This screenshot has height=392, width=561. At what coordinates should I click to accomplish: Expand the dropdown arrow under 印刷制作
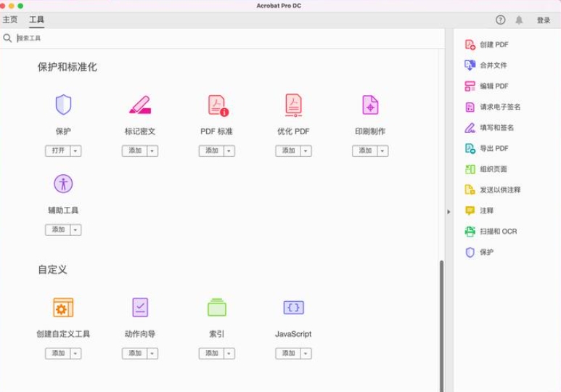tap(382, 151)
